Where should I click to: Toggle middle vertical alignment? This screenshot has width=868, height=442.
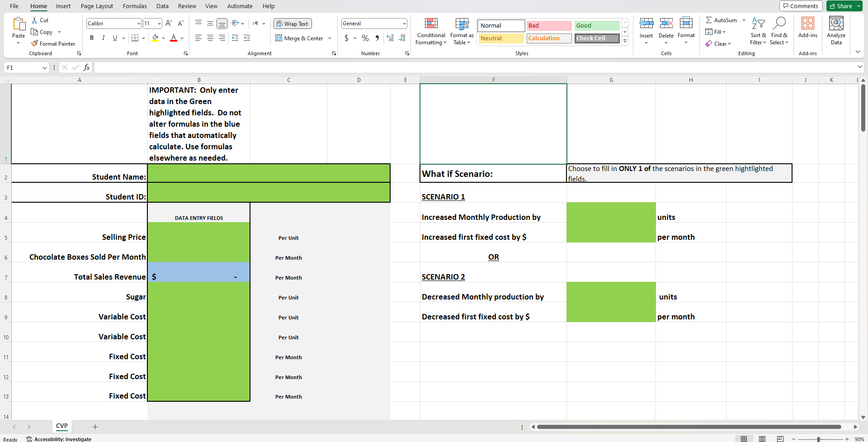tap(210, 24)
